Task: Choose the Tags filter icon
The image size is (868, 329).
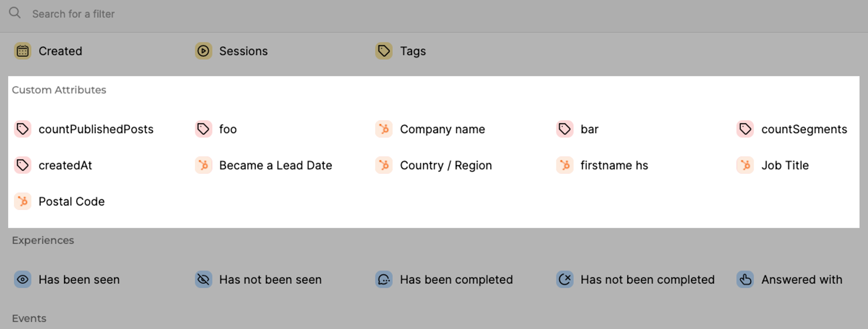Action: coord(384,51)
